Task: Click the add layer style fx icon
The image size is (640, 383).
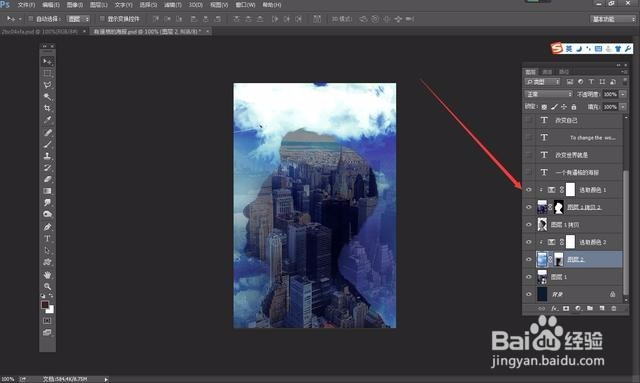Action: (554, 308)
